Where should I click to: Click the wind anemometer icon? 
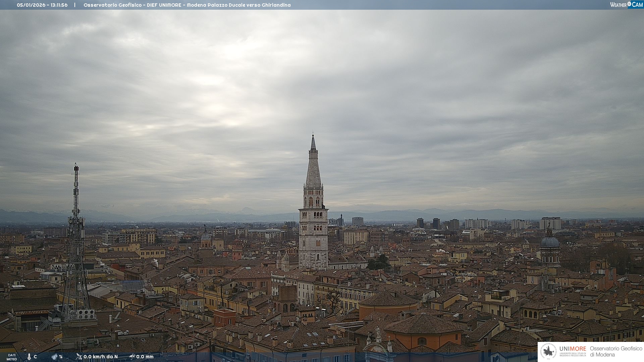tap(79, 357)
